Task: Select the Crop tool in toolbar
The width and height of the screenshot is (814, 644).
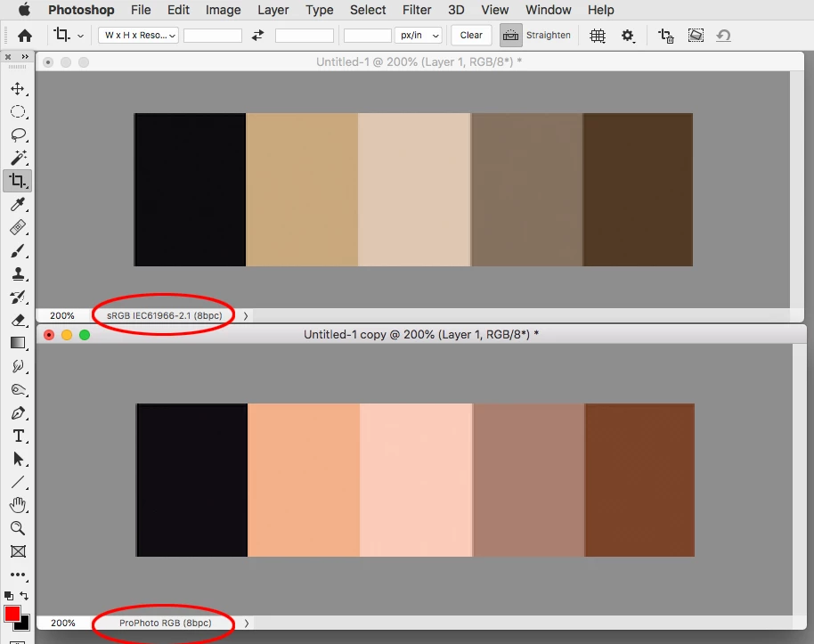Action: pos(18,181)
